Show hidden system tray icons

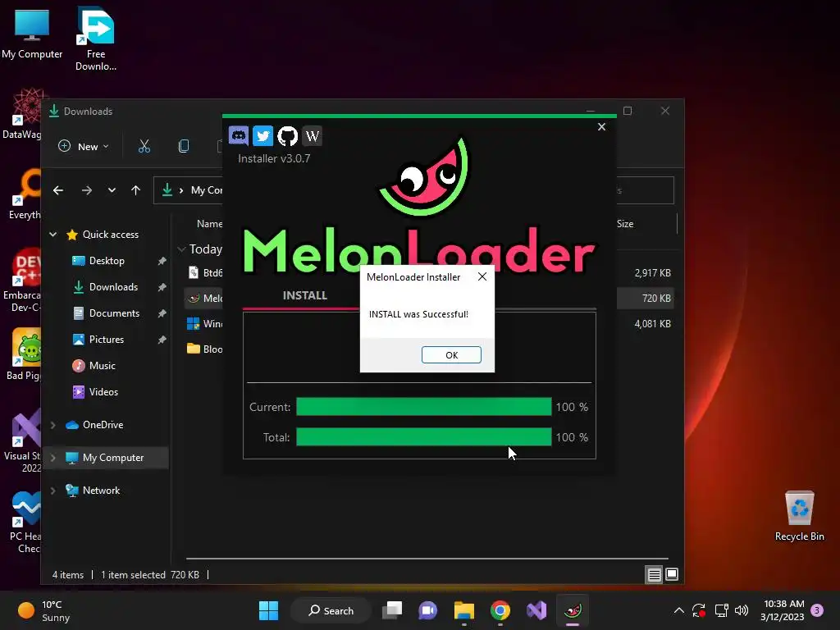pos(678,610)
